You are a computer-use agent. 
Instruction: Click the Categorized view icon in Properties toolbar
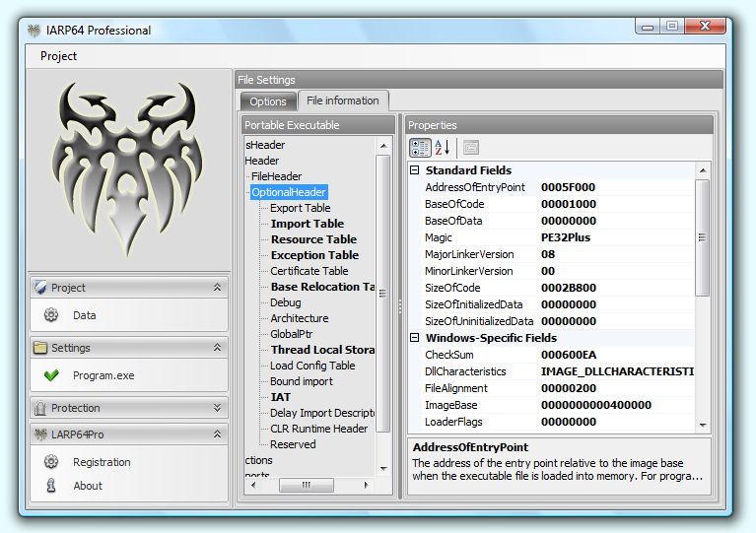tap(420, 148)
